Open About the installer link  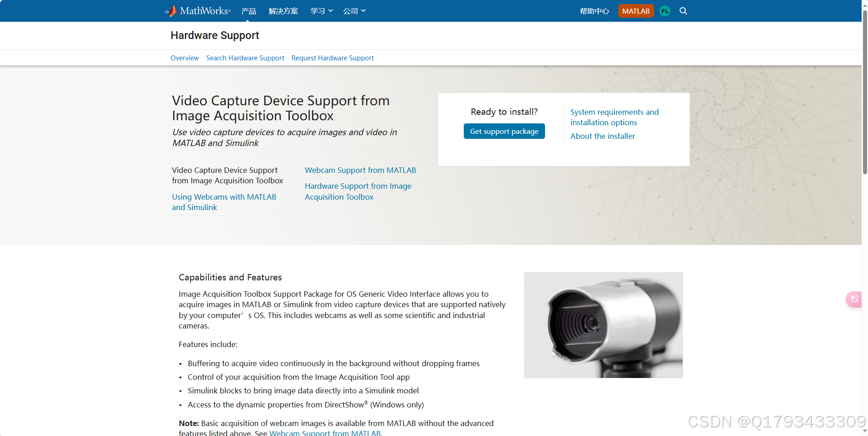pyautogui.click(x=603, y=136)
